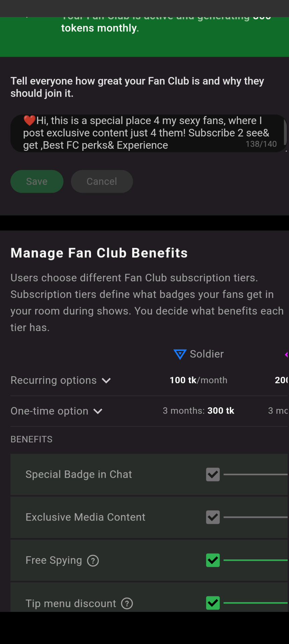Click the 100 tk/month recurring price
289x644 pixels.
(198, 380)
